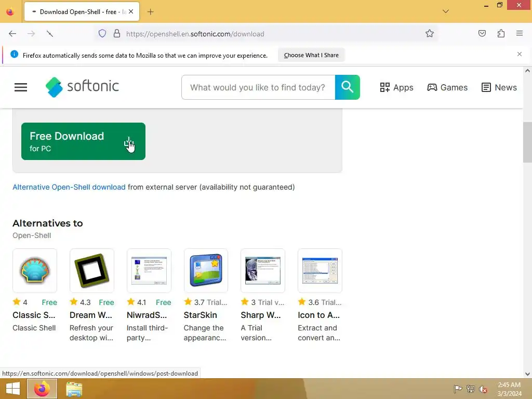Image resolution: width=532 pixels, height=399 pixels.
Task: Click the muted volume tray icon
Action: pos(483,389)
